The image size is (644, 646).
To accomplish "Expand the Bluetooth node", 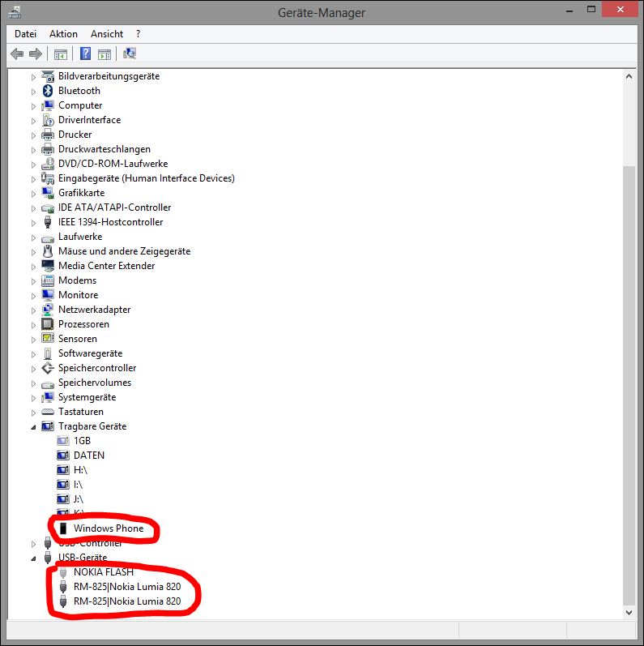I will (33, 92).
